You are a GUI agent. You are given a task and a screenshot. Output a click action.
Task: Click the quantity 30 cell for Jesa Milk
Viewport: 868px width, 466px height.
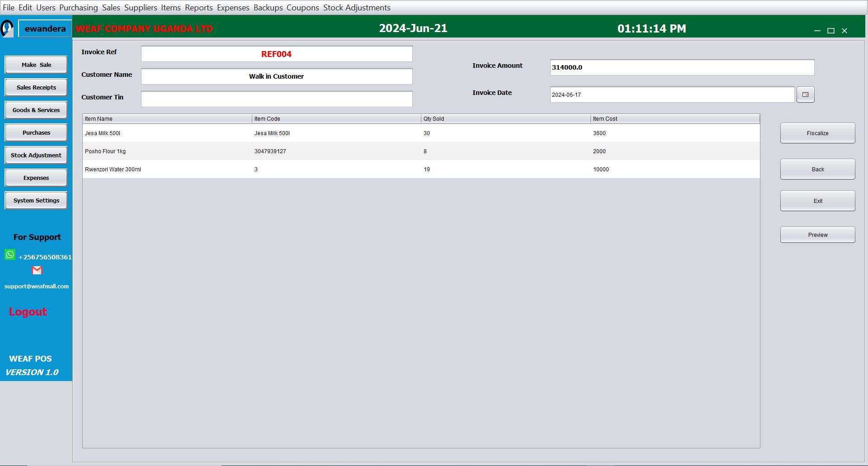(x=506, y=133)
